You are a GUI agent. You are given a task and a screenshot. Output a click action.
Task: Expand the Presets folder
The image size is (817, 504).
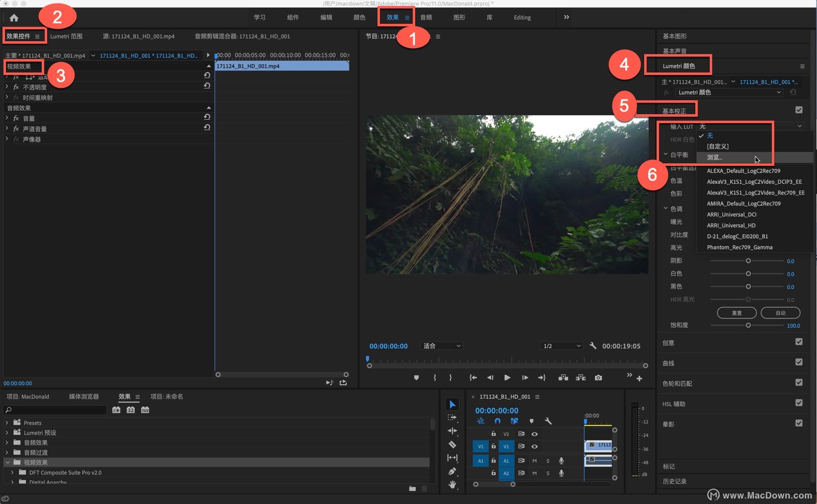pos(7,423)
